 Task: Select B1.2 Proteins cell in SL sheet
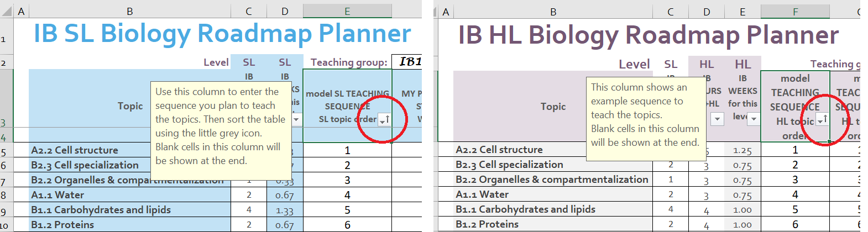click(130, 225)
